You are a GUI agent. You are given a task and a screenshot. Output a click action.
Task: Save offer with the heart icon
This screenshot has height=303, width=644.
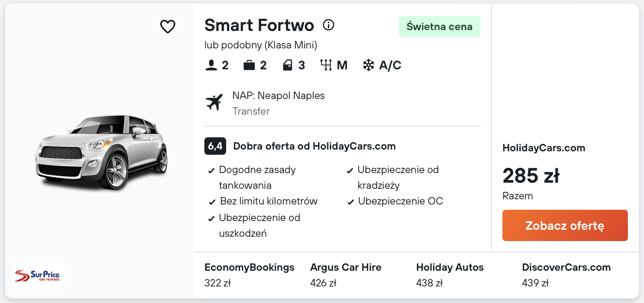point(168,27)
